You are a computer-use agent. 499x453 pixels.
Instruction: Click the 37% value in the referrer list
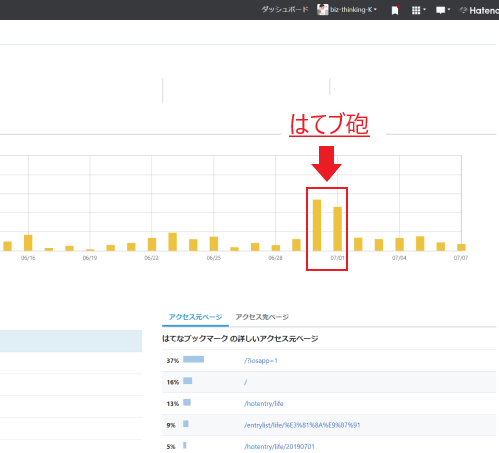tap(173, 361)
